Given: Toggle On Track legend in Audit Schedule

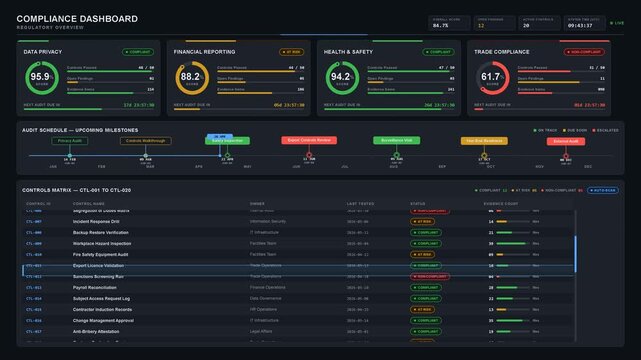Looking at the screenshot, I should click(545, 130).
